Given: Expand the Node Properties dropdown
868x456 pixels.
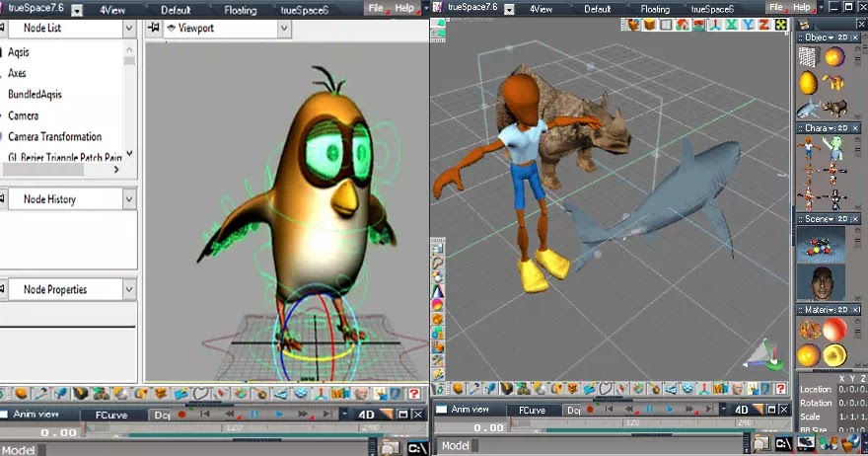Looking at the screenshot, I should tap(129, 289).
